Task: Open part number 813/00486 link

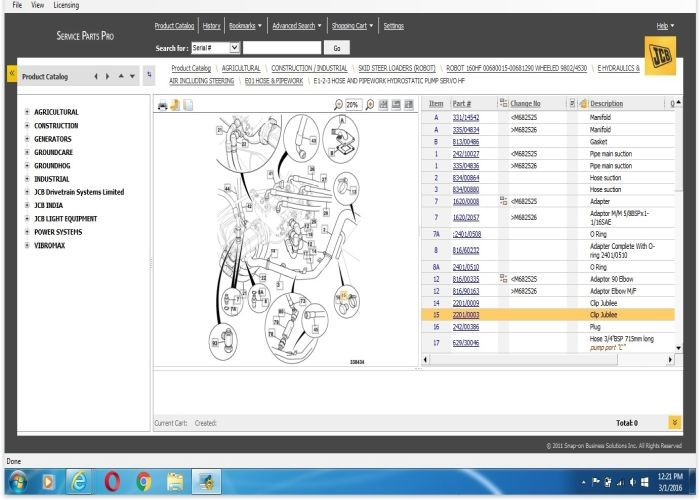Action: click(x=466, y=142)
